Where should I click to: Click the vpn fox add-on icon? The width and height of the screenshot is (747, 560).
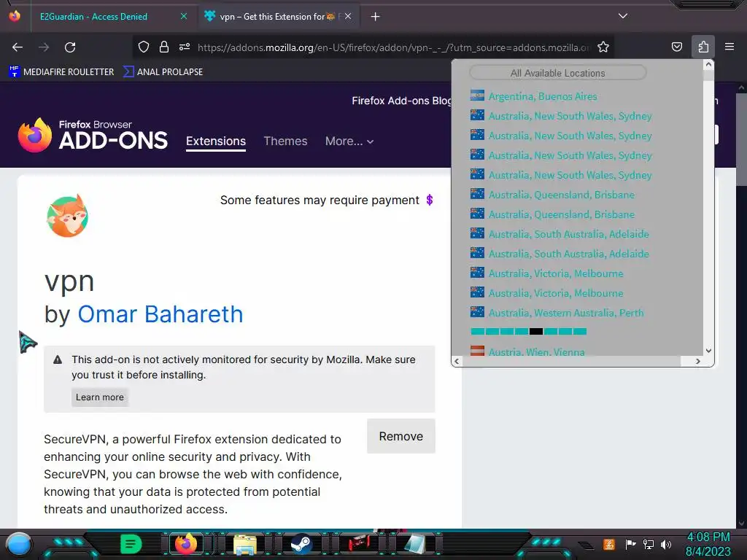[67, 216]
